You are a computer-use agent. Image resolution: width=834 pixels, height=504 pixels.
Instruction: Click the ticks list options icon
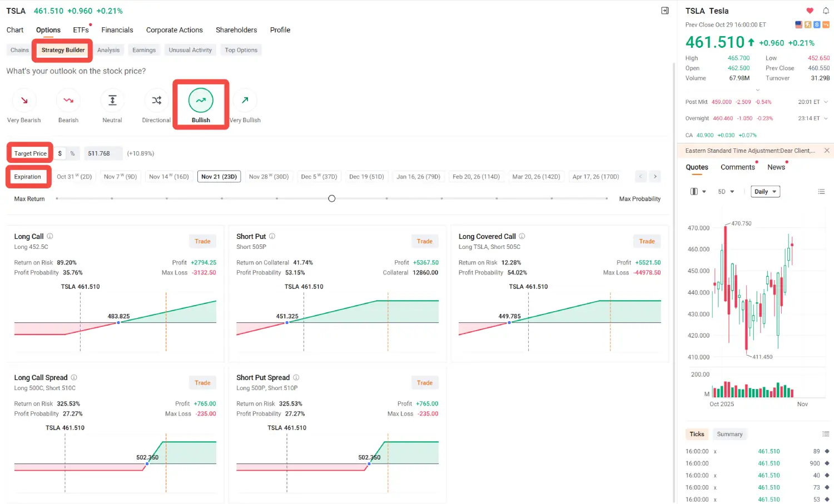826,434
